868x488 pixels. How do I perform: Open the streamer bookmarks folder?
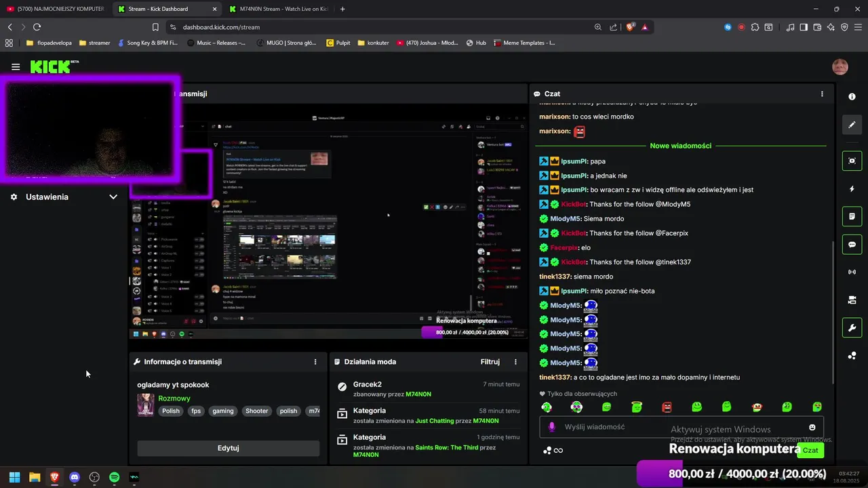(94, 43)
